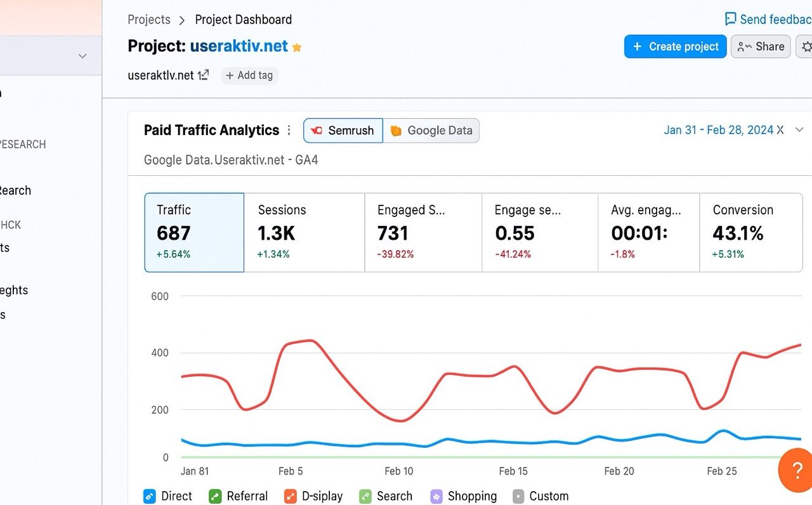This screenshot has height=505, width=812.
Task: Toggle the Referral series checkbox in legend
Action: 215,496
